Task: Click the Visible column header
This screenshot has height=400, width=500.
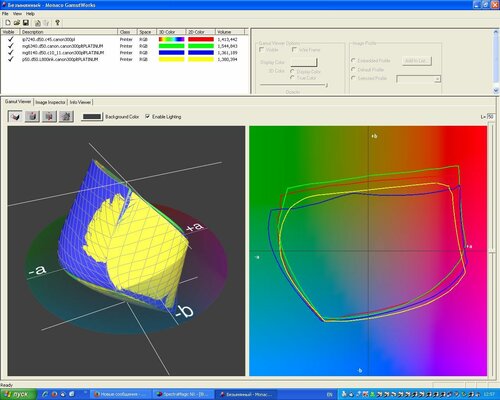Action: pyautogui.click(x=10, y=32)
